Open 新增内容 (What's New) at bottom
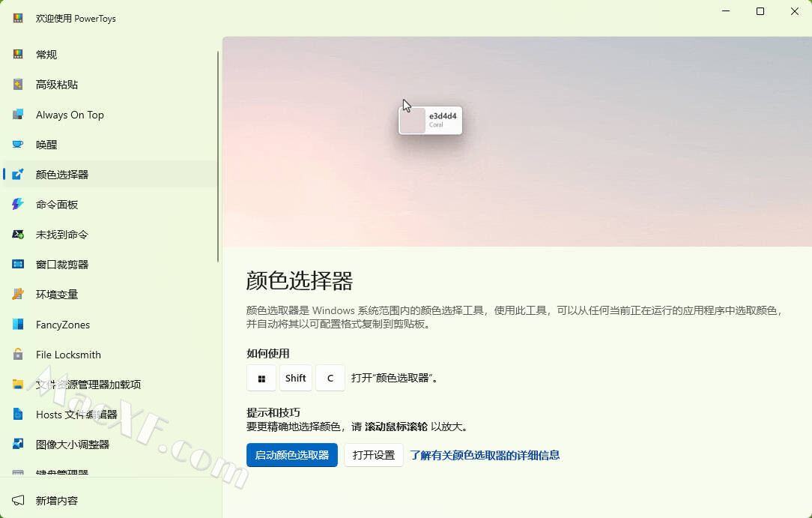This screenshot has height=518, width=812. (57, 501)
